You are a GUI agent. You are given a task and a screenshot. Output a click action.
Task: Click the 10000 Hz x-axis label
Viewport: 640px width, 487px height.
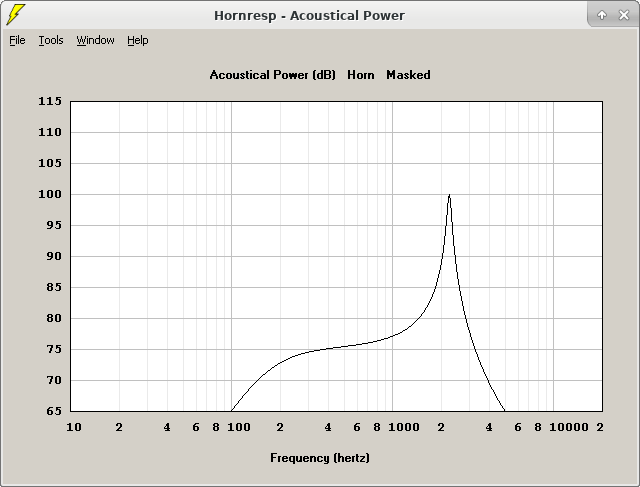click(x=569, y=427)
